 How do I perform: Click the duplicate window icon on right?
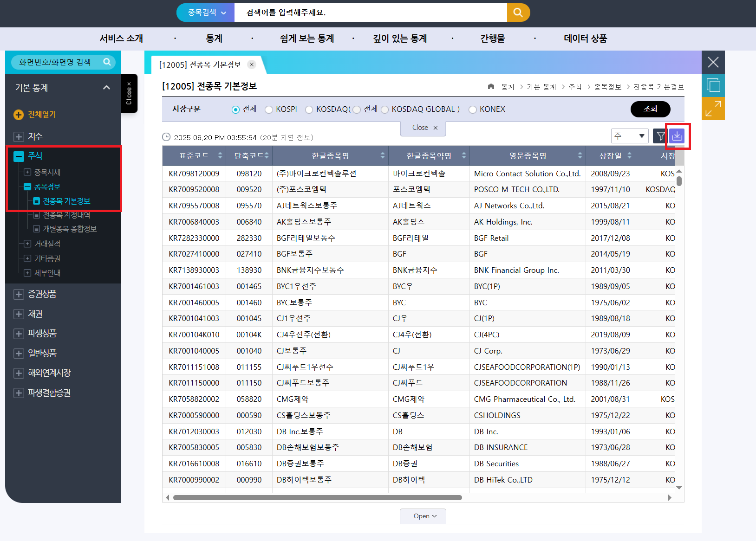click(713, 85)
